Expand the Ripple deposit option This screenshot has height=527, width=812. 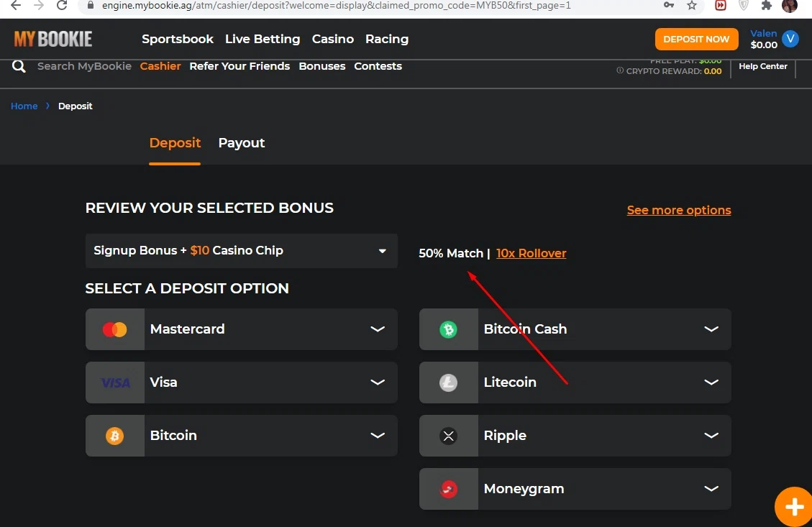(x=575, y=436)
